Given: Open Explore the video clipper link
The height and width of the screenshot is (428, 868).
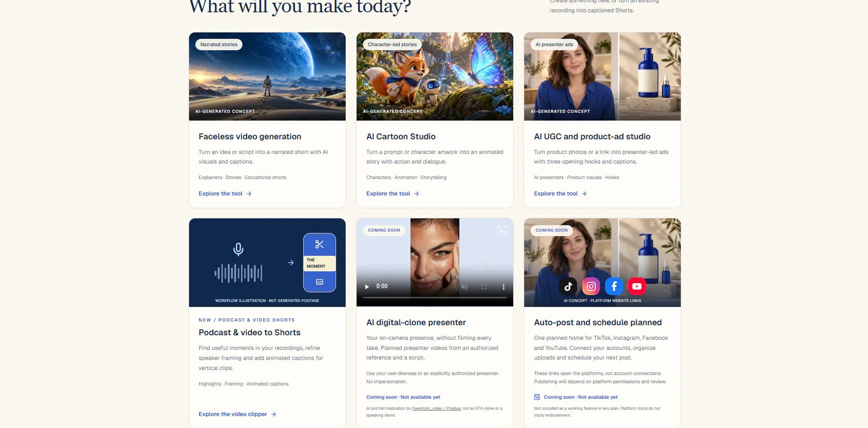Looking at the screenshot, I should pyautogui.click(x=237, y=414).
